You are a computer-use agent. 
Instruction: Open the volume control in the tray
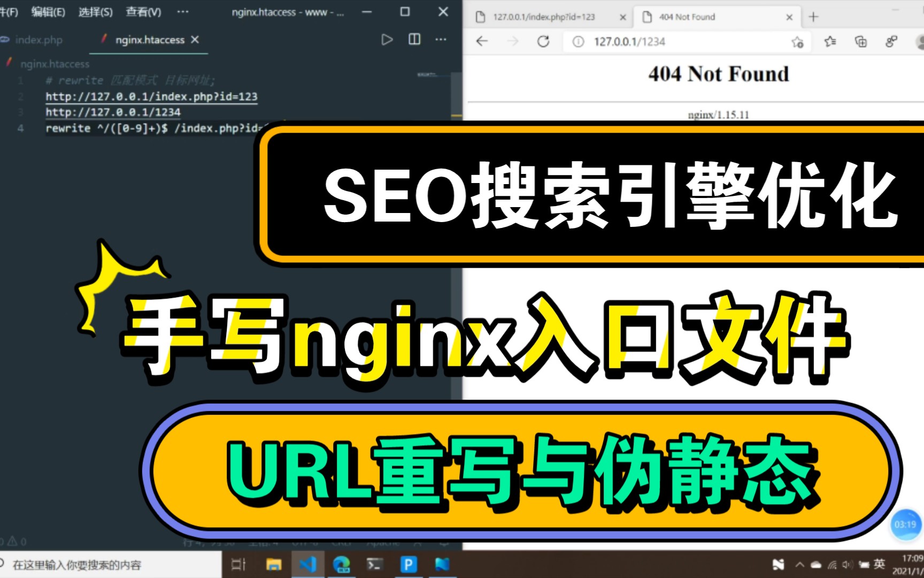848,565
